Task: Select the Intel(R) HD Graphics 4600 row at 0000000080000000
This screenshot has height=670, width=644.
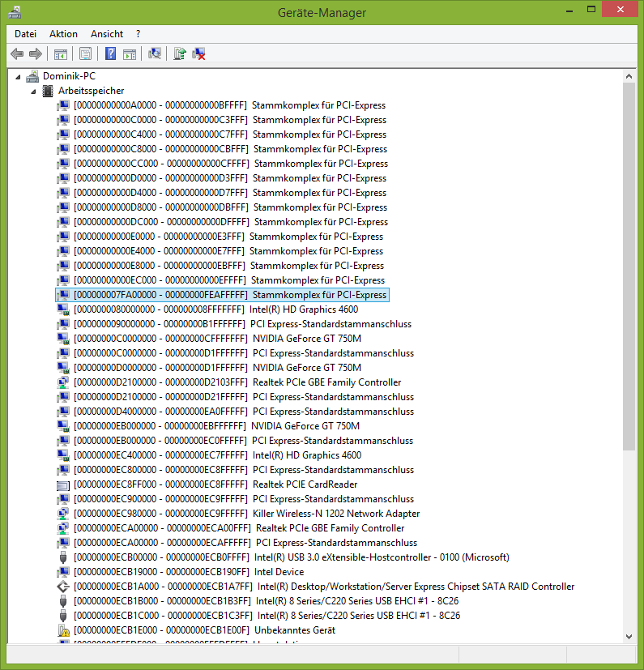Action: pyautogui.click(x=215, y=309)
